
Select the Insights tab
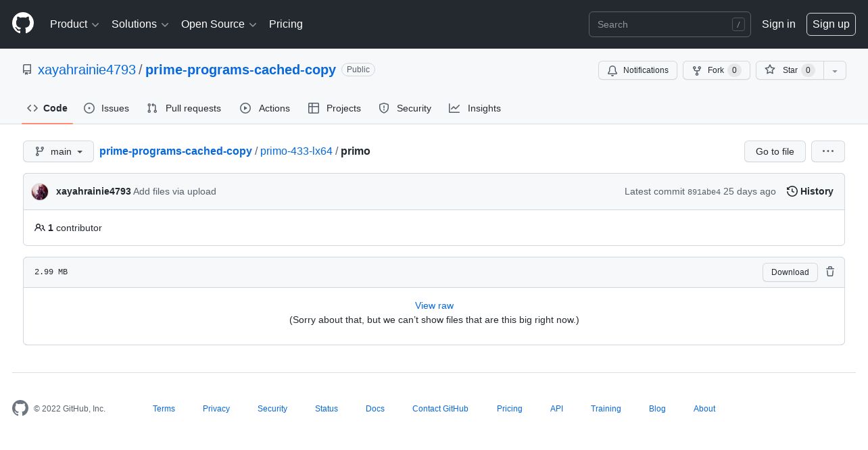[x=475, y=108]
